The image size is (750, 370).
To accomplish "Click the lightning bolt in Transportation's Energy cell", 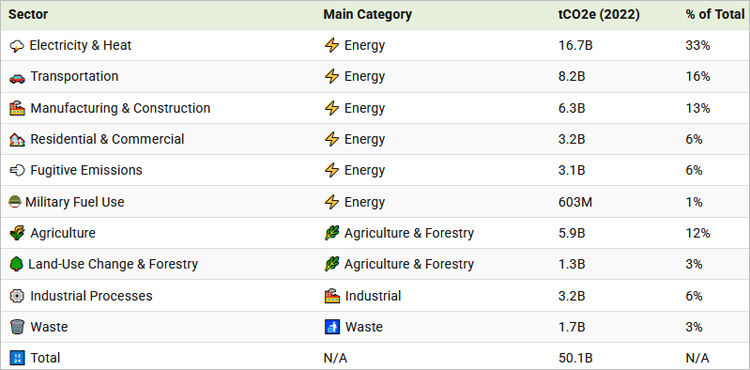I will coord(331,76).
